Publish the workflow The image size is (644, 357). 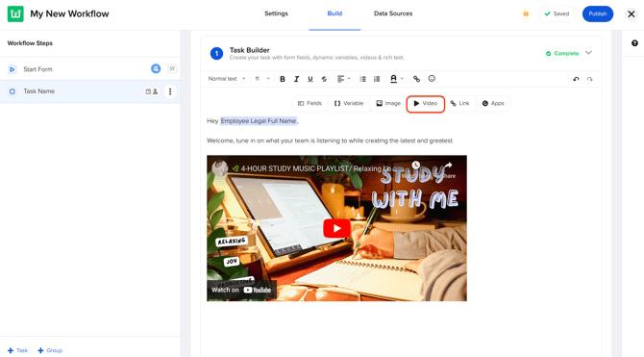click(x=598, y=14)
